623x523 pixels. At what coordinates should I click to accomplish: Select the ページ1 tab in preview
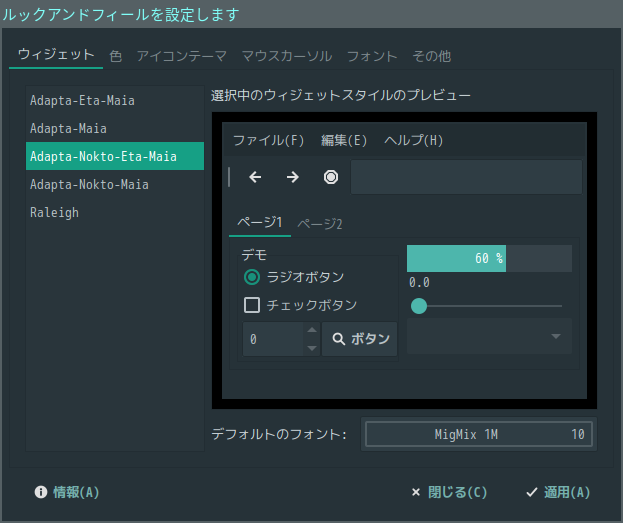[260, 223]
